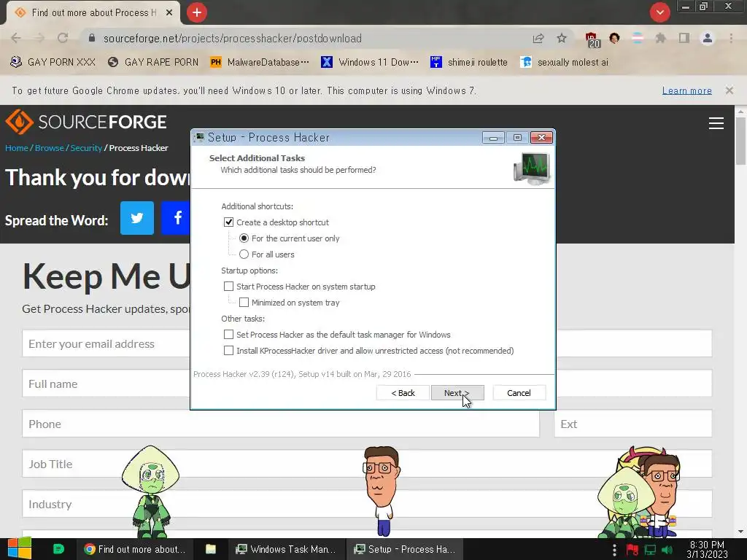Click the scrollbar down arrow
This screenshot has height=560, width=747.
(x=740, y=532)
